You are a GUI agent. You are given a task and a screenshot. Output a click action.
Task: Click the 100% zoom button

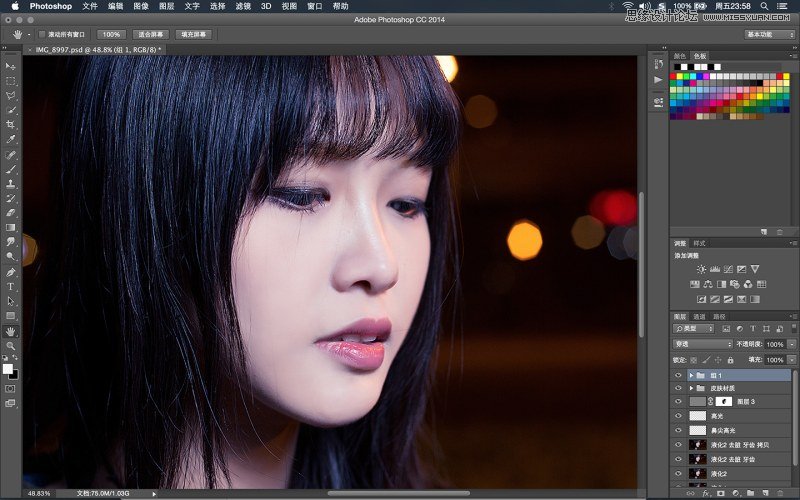tap(111, 34)
